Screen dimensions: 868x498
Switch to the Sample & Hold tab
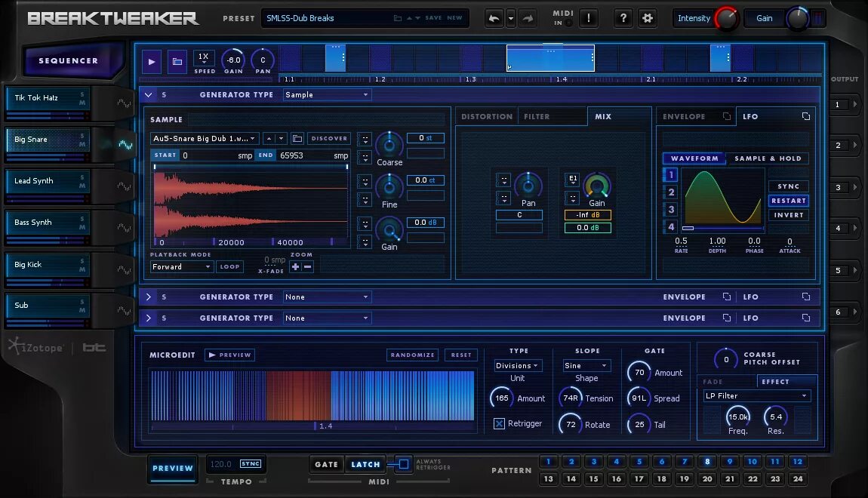[x=768, y=158]
